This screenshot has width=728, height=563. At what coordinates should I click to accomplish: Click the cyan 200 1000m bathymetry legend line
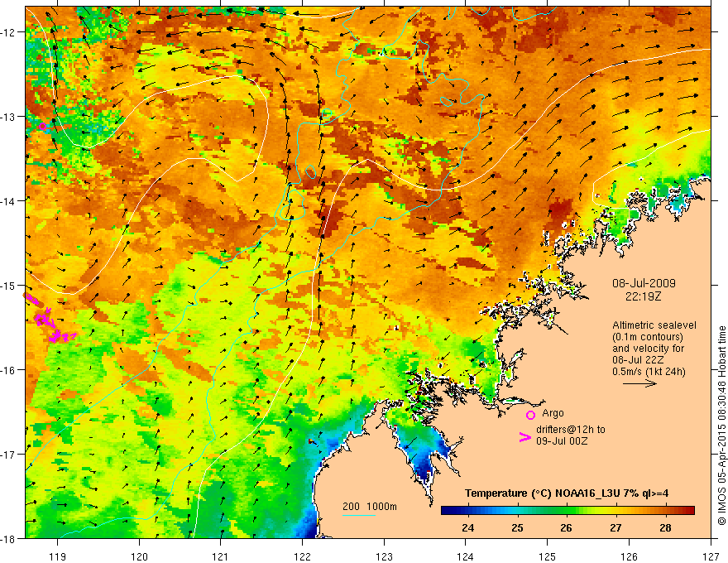pos(359,515)
